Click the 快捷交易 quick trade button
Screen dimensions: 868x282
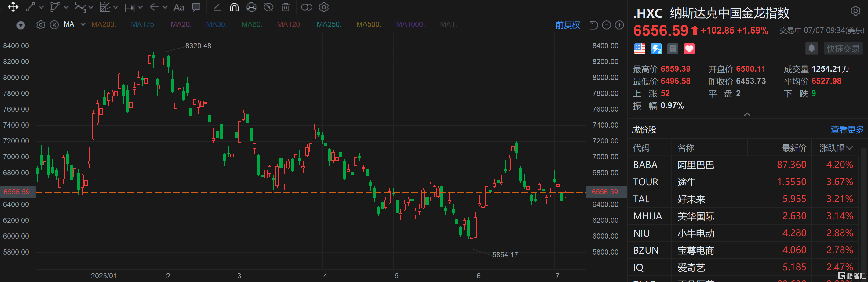click(843, 49)
